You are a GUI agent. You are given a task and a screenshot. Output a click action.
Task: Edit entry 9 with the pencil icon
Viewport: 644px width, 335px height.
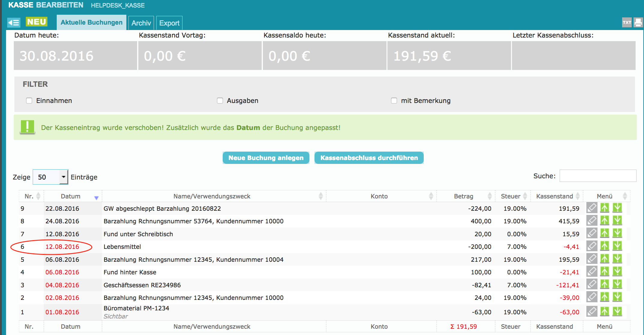pyautogui.click(x=592, y=208)
